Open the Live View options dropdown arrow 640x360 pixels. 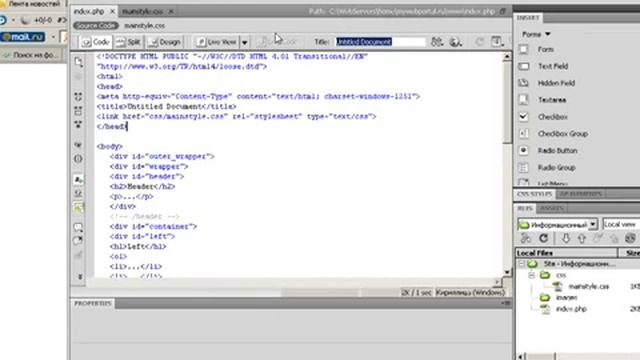(244, 42)
